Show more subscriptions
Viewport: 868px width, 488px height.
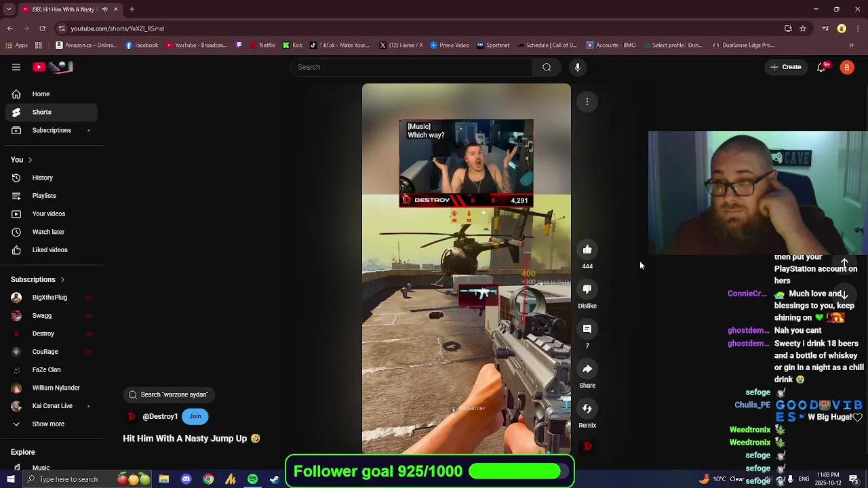click(52, 424)
